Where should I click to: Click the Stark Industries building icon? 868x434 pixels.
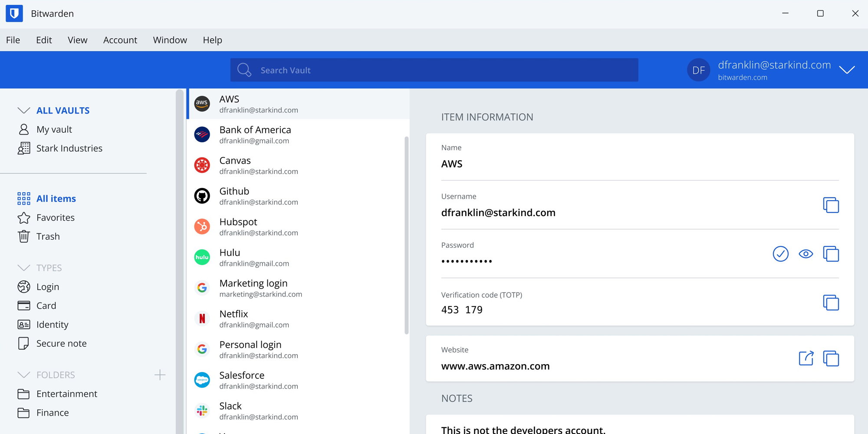pos(24,148)
